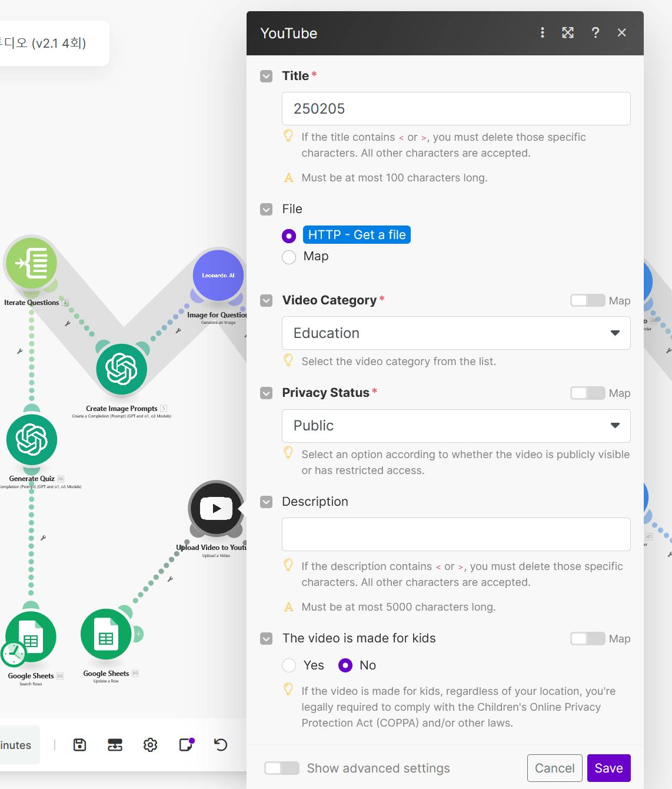Click the wrench icon near Upload Video to YouTube

point(170,579)
